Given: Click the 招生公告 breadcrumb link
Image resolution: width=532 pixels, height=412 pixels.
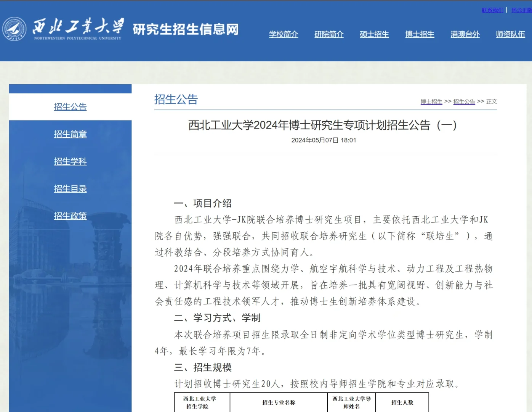Looking at the screenshot, I should pos(464,101).
